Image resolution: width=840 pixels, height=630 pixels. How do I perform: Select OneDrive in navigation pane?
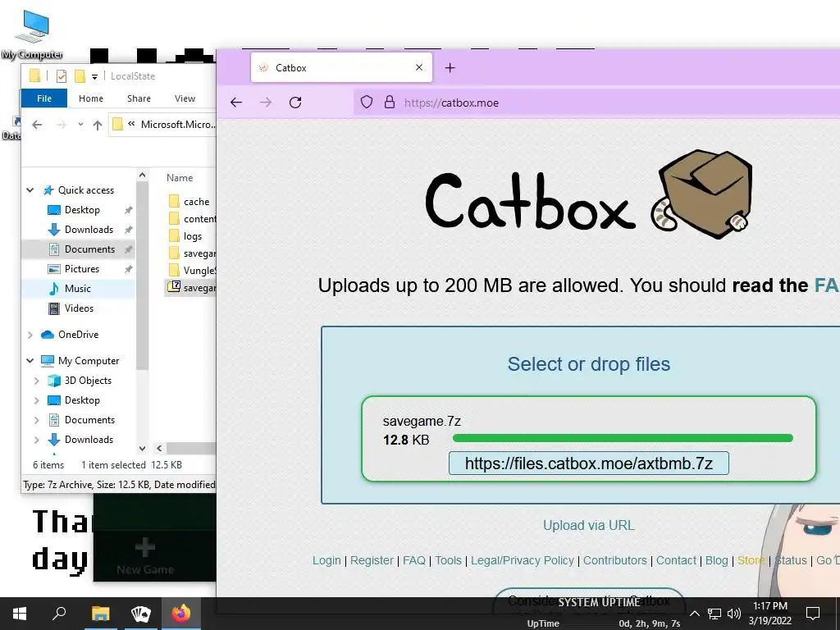[x=78, y=335]
